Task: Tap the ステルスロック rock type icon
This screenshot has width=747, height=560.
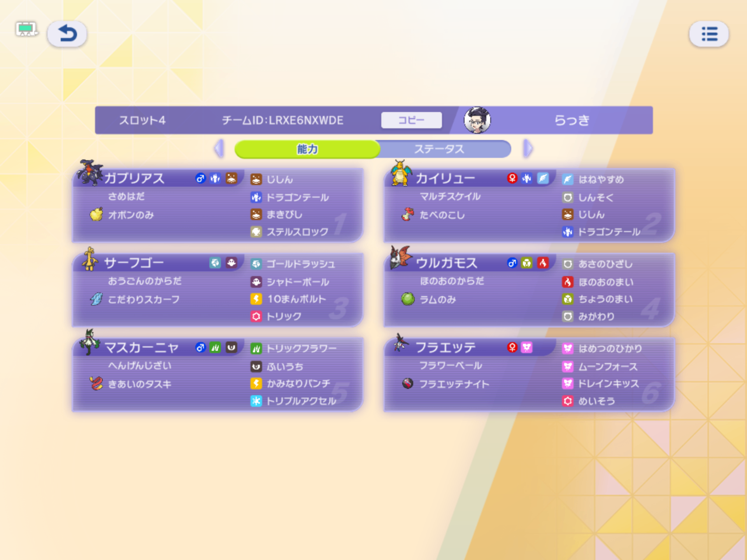Action: 256,232
